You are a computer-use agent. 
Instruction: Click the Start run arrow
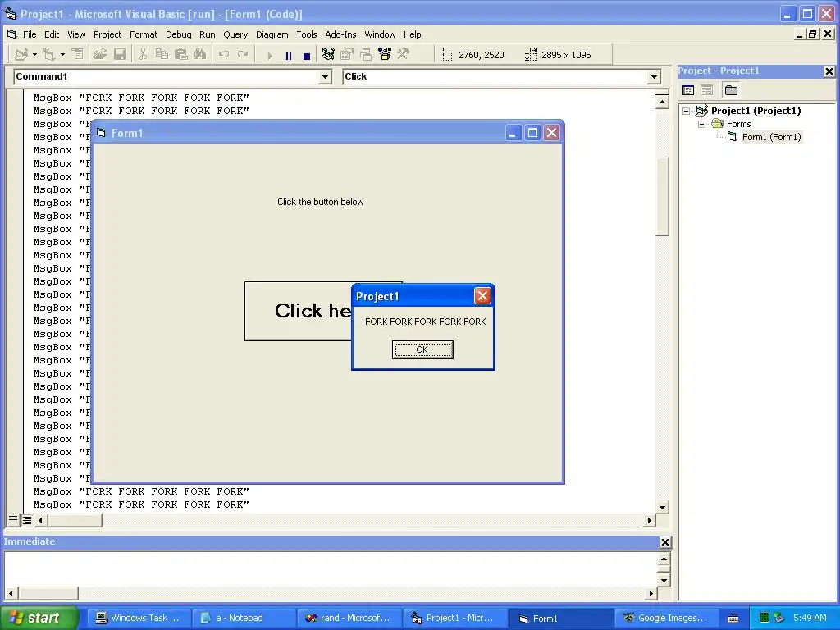click(270, 55)
